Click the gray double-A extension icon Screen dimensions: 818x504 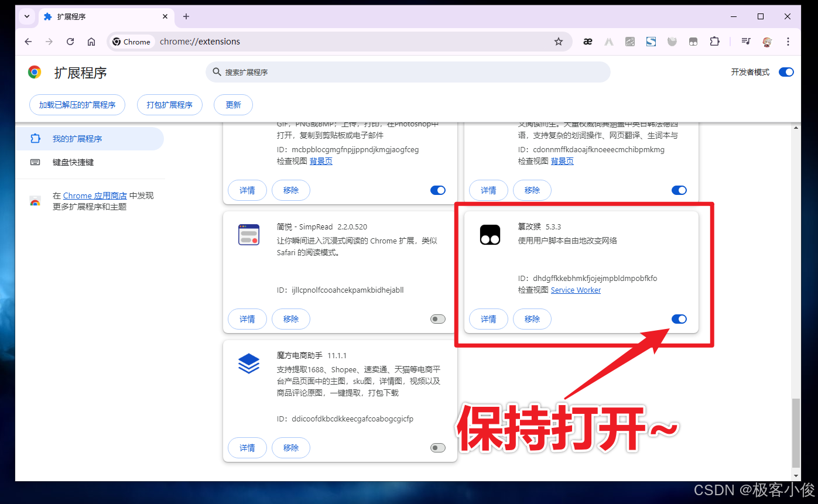point(609,42)
